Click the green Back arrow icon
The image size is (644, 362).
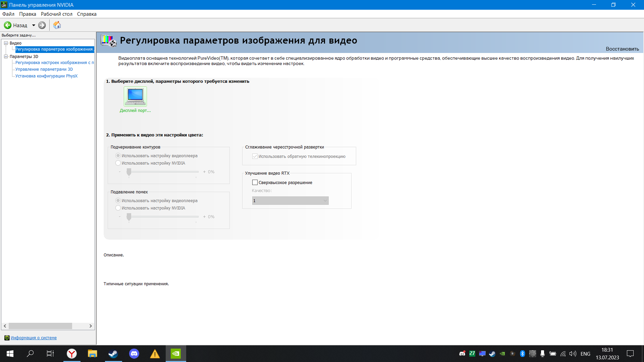tap(8, 25)
